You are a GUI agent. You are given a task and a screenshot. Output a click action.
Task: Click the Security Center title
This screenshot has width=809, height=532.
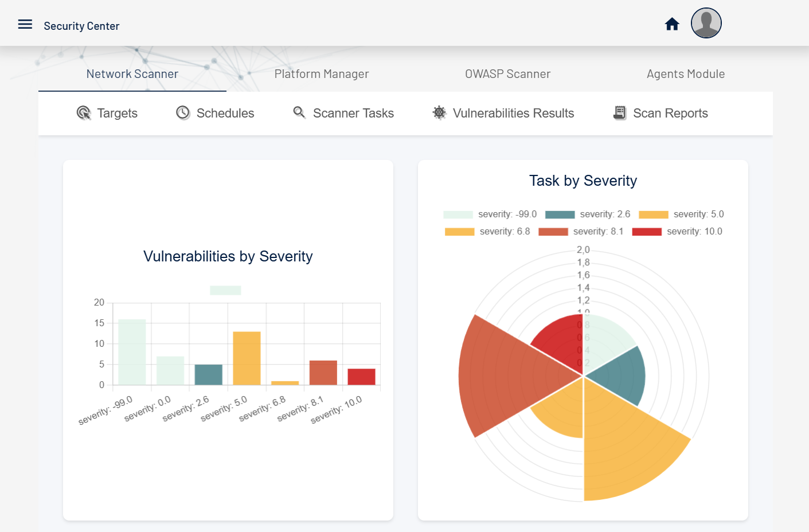point(81,26)
